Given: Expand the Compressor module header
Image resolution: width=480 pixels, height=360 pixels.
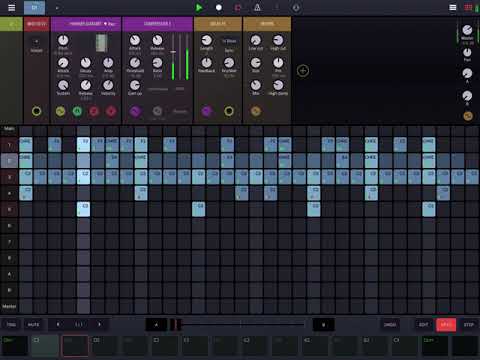Looking at the screenshot, I should [x=158, y=24].
